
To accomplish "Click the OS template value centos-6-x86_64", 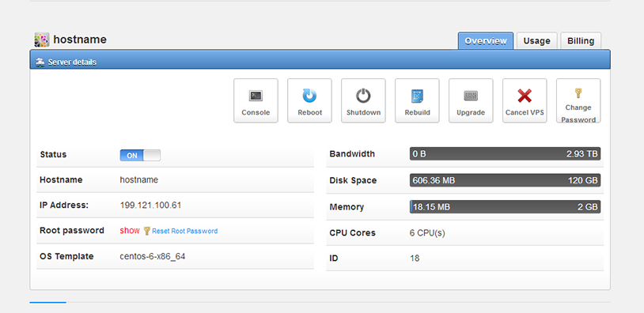I will (x=153, y=257).
